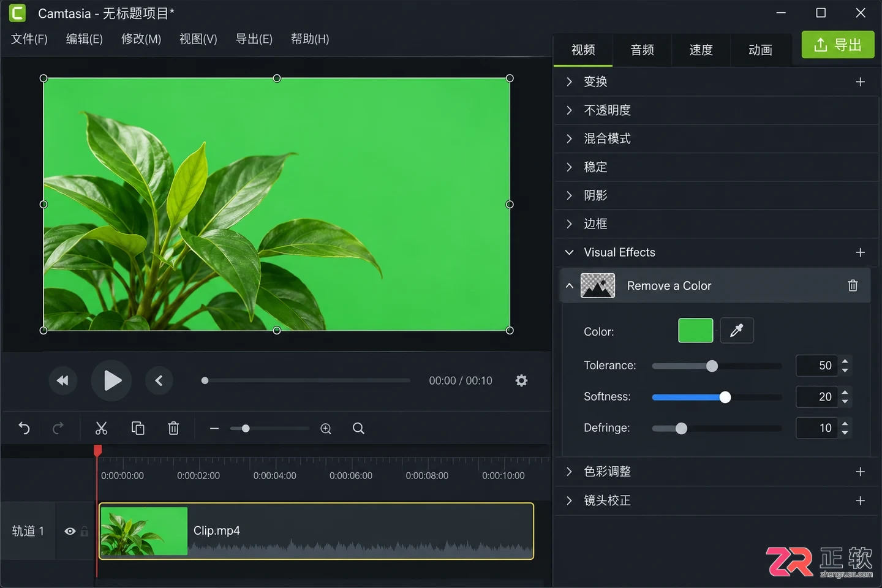Switch to the 视频 tab
Image resolution: width=882 pixels, height=588 pixels.
583,50
